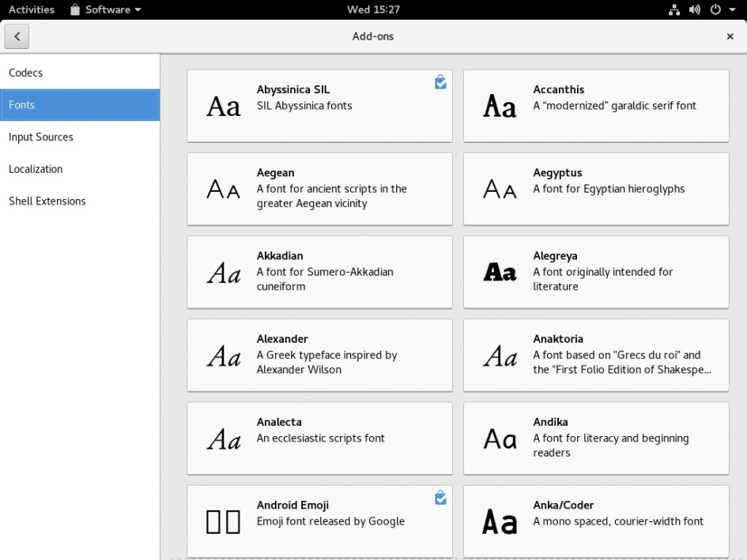Click the power icon in the top bar
747x560 pixels.
(715, 9)
